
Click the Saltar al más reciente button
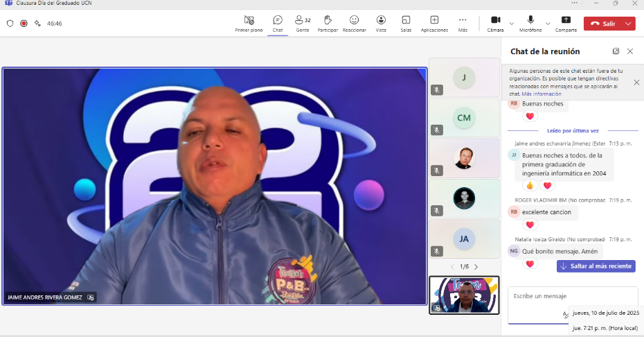[x=596, y=266]
